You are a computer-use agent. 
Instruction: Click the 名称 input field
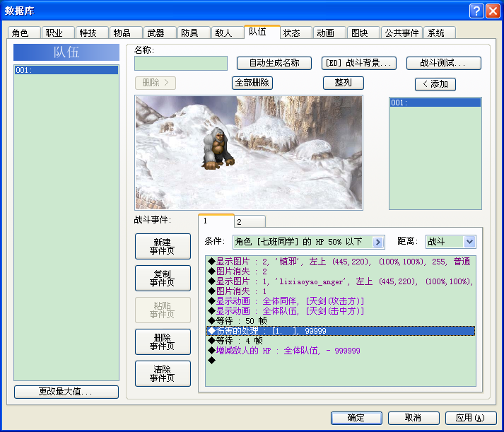point(181,64)
